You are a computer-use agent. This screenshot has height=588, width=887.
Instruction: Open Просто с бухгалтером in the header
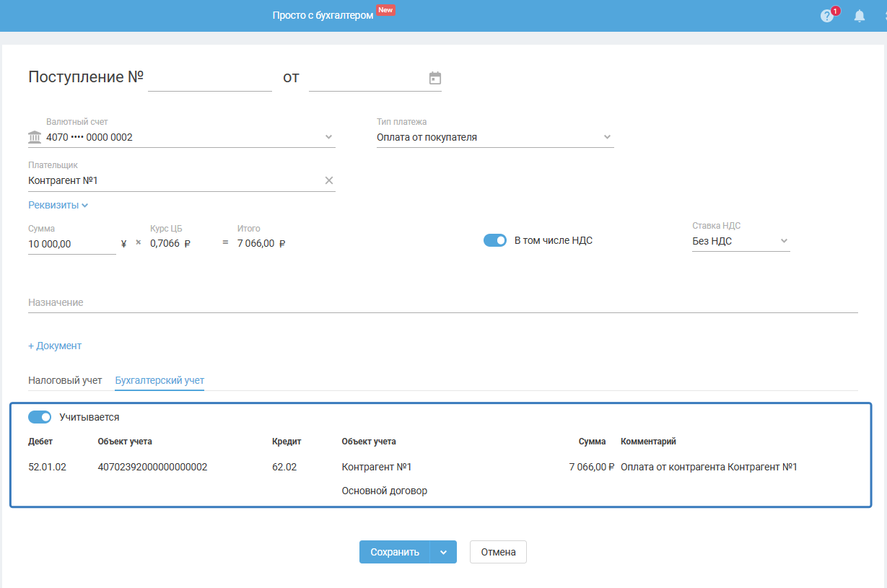click(x=323, y=15)
